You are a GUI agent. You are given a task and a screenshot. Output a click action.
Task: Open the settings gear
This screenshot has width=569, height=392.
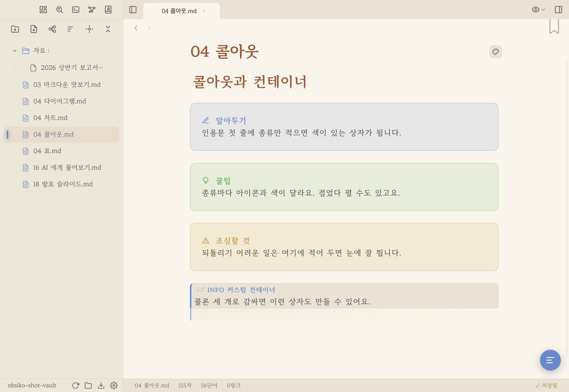(114, 385)
